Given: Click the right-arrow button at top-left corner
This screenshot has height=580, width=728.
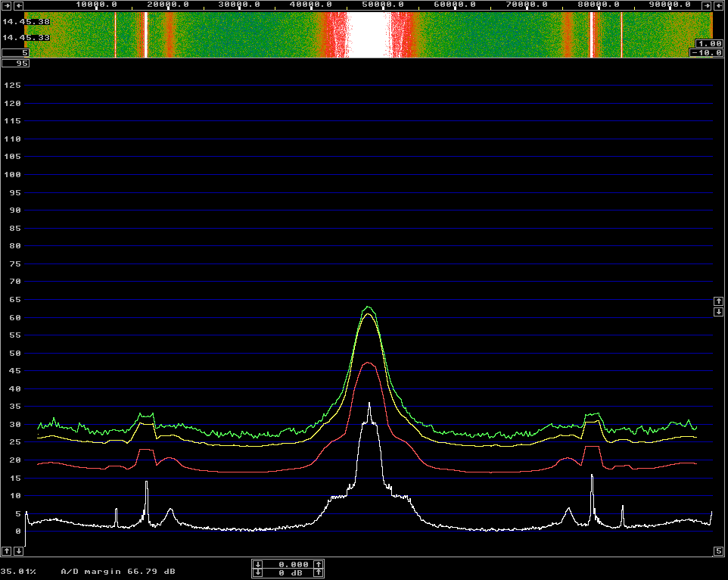Looking at the screenshot, I should point(7,5).
